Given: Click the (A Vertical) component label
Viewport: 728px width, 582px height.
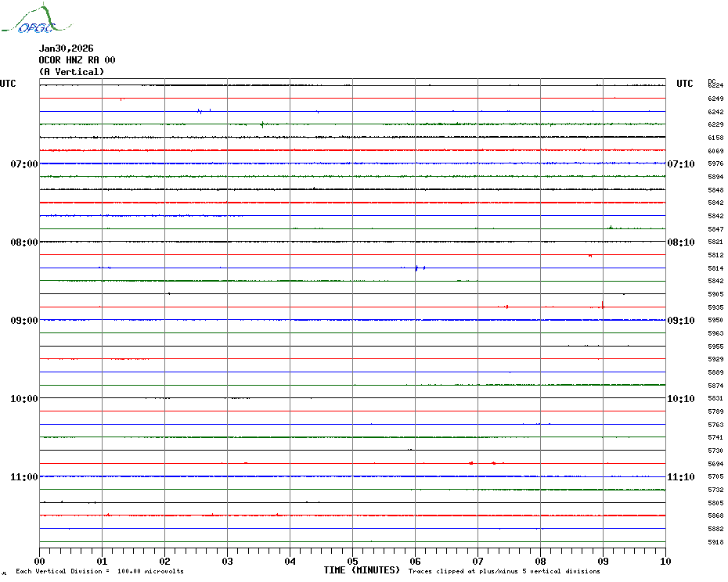Looking at the screenshot, I should tap(71, 72).
